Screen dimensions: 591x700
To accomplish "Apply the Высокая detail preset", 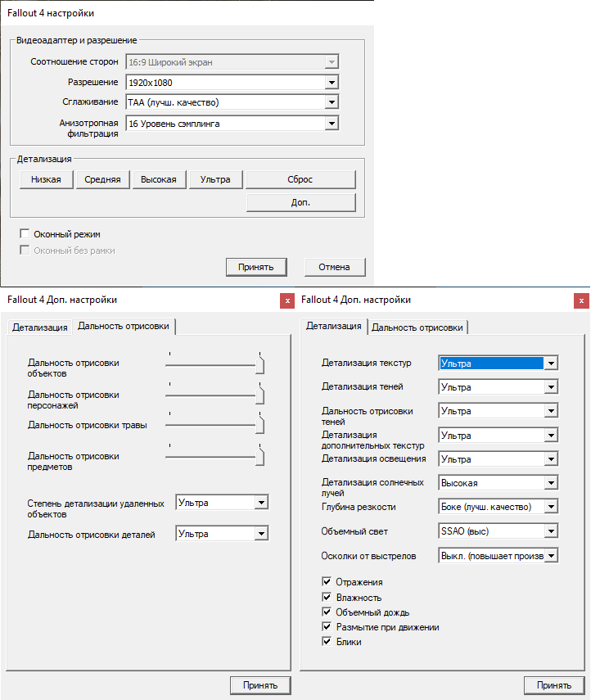I will pyautogui.click(x=159, y=179).
